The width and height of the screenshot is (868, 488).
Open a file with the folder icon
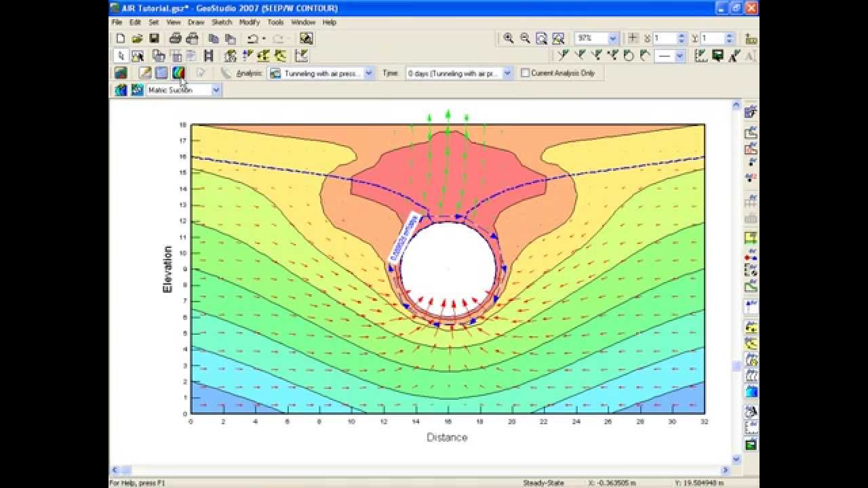(x=137, y=39)
